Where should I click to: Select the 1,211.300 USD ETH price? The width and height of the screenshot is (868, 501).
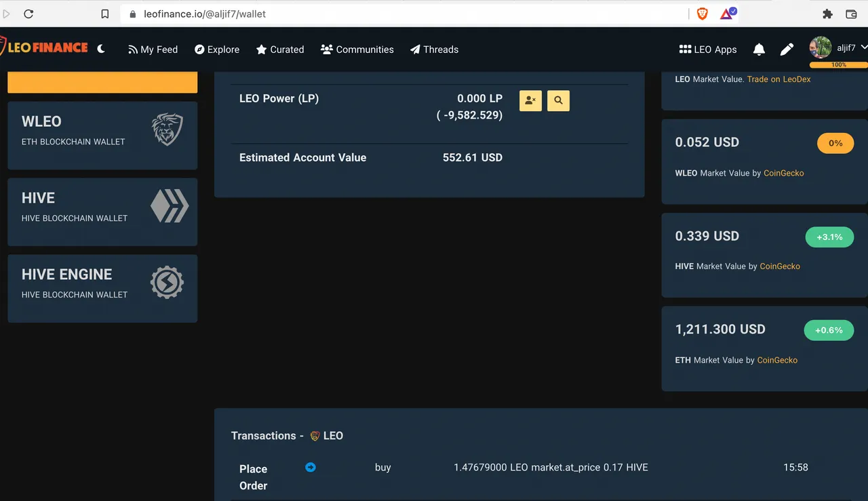720,329
